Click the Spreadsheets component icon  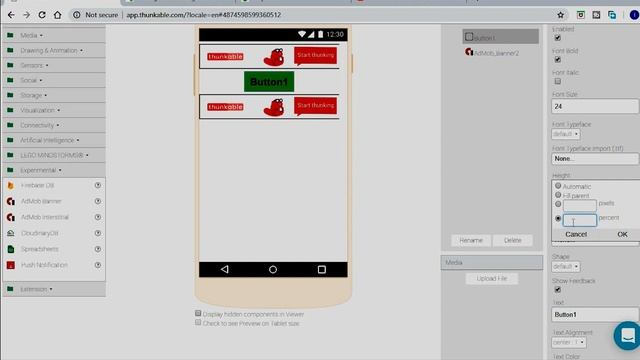pos(11,249)
